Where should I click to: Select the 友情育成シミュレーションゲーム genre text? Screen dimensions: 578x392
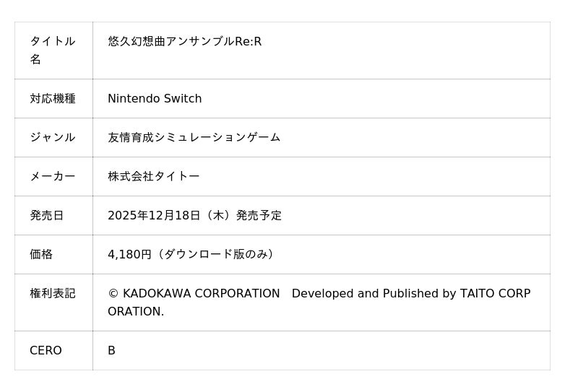click(x=194, y=137)
